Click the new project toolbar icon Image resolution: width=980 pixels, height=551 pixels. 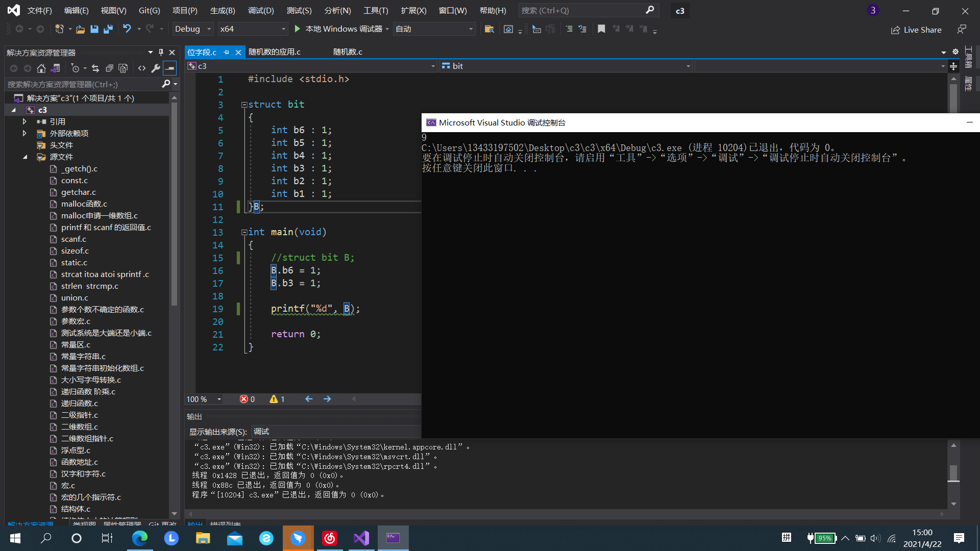point(59,29)
